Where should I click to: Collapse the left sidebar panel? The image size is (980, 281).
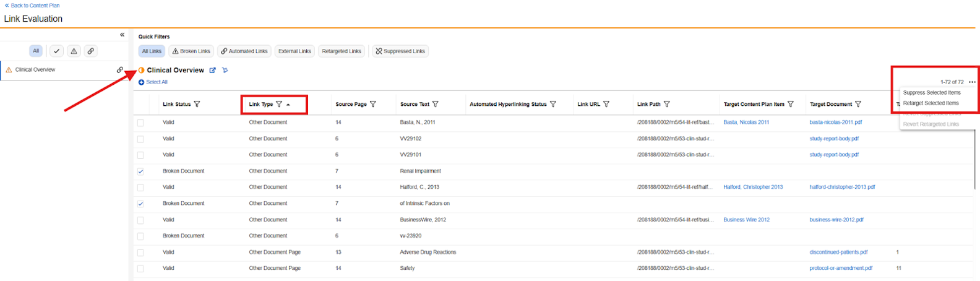tap(122, 35)
